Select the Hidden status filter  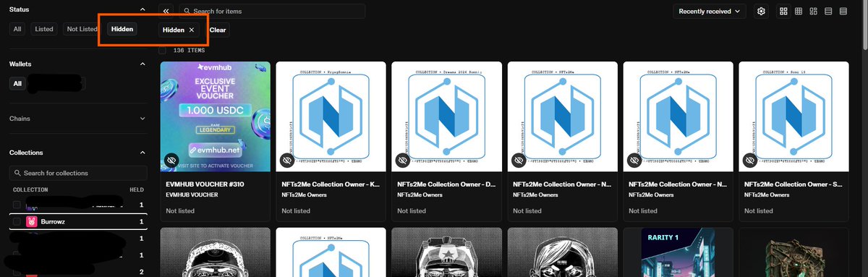click(x=122, y=29)
